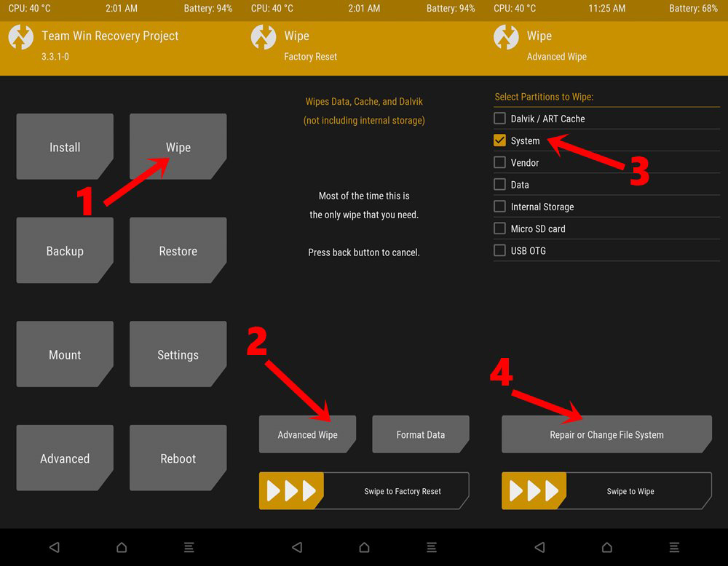Viewport: 728px width, 566px height.
Task: Open log menu icon on main TWRP screen
Action: point(189,547)
